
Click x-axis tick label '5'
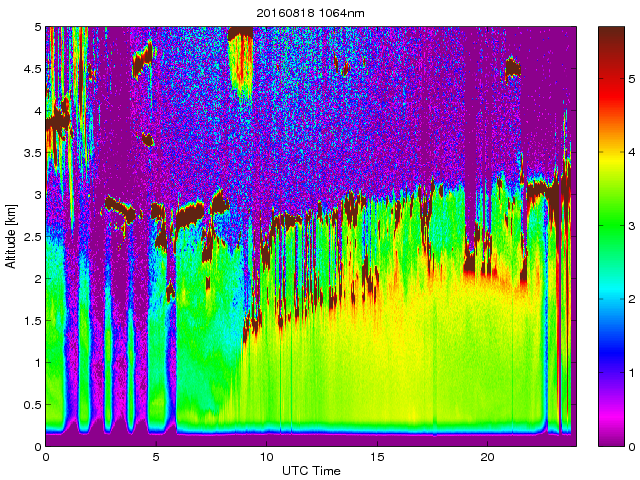156,457
